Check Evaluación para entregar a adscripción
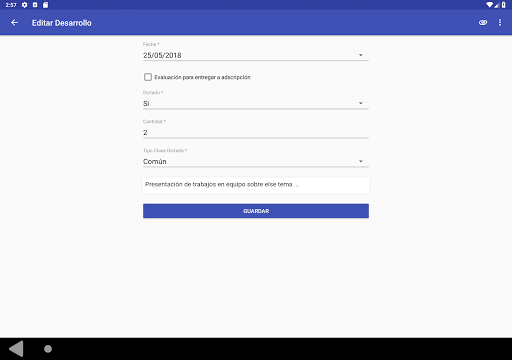 pos(148,77)
